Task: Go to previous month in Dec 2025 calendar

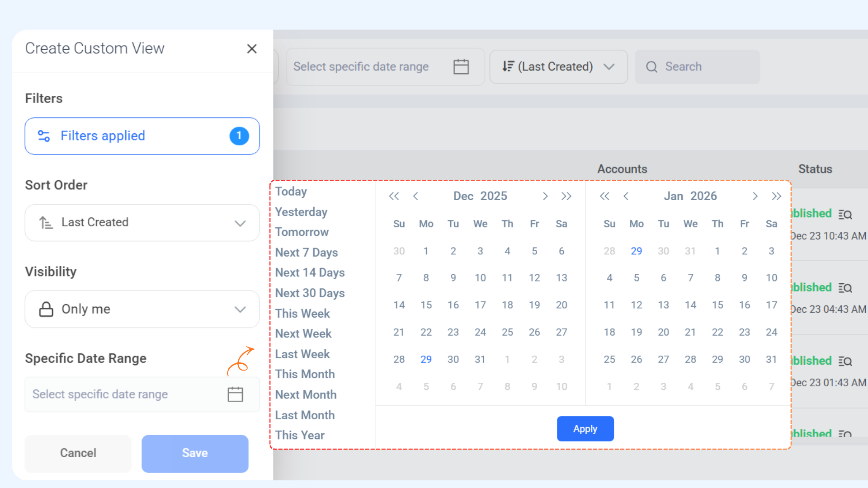Action: click(x=415, y=196)
